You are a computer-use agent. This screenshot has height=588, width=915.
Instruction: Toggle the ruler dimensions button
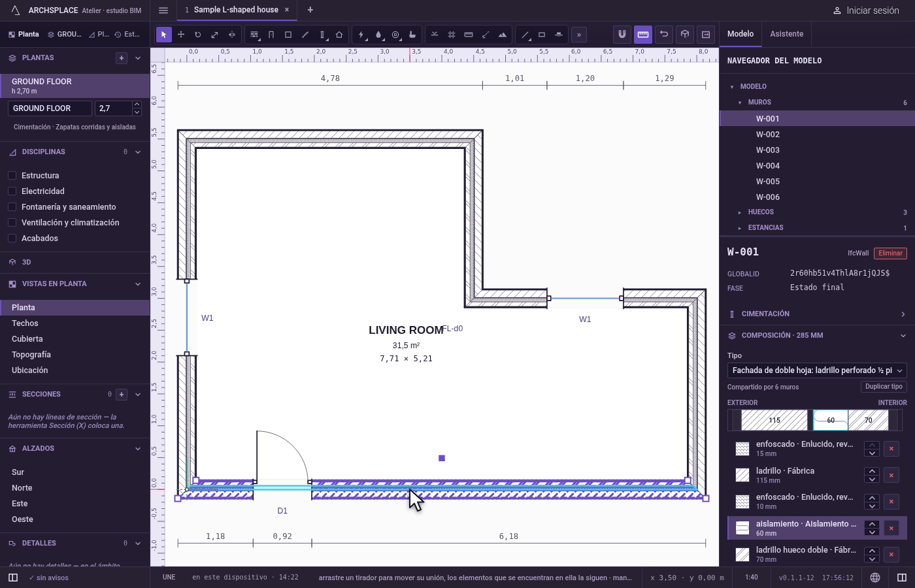[x=643, y=34]
